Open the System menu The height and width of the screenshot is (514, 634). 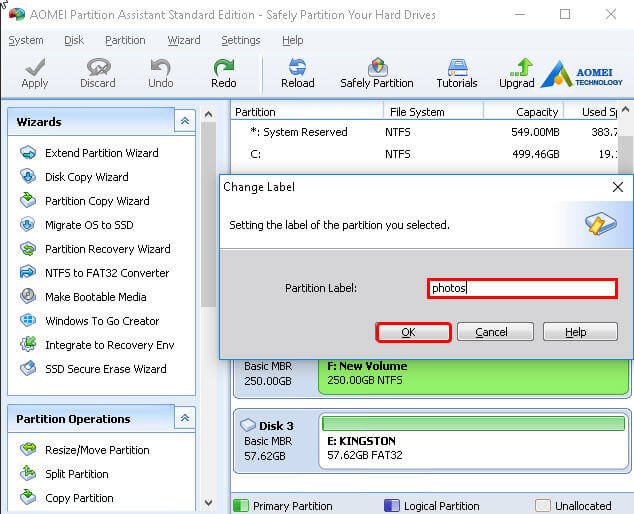26,40
